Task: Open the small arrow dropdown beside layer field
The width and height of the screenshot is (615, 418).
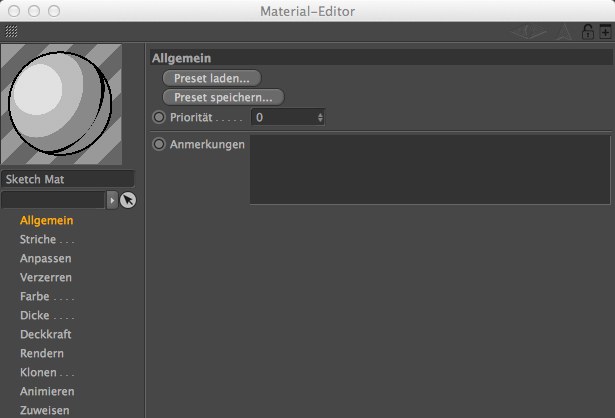Action: pyautogui.click(x=112, y=200)
